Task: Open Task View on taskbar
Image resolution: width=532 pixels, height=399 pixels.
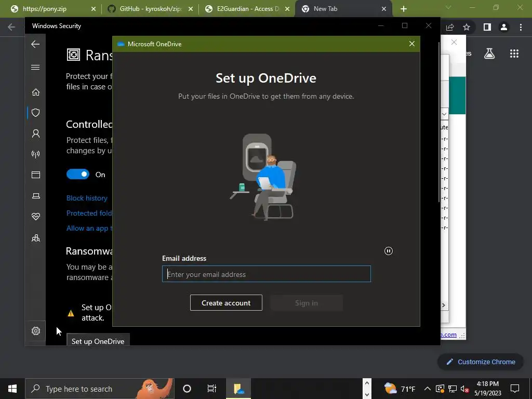Action: coord(212,389)
